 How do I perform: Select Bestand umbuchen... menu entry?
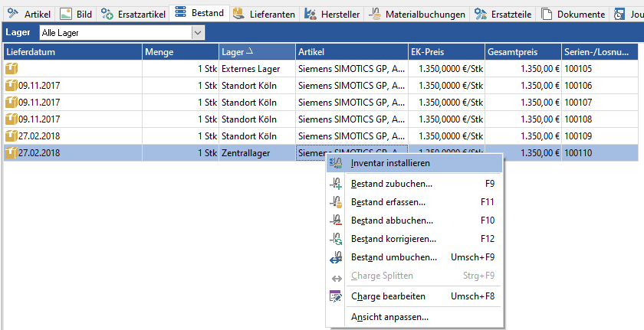click(x=415, y=257)
